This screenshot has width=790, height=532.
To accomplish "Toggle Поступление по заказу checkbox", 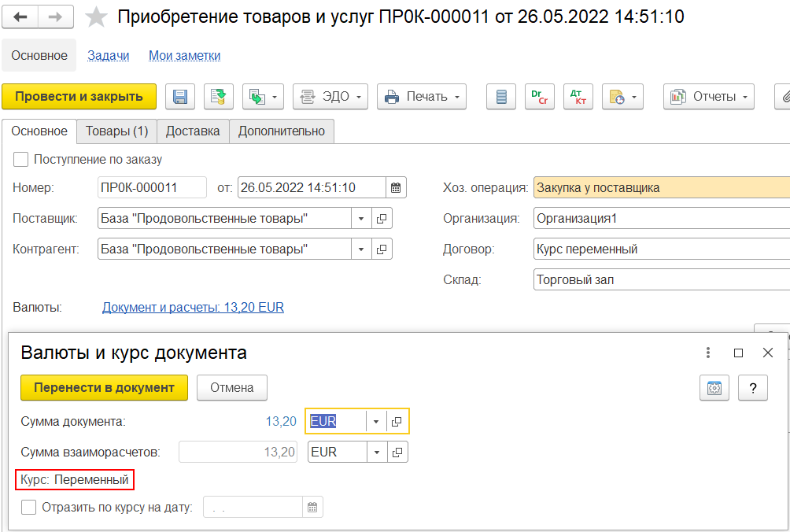I will [20, 160].
